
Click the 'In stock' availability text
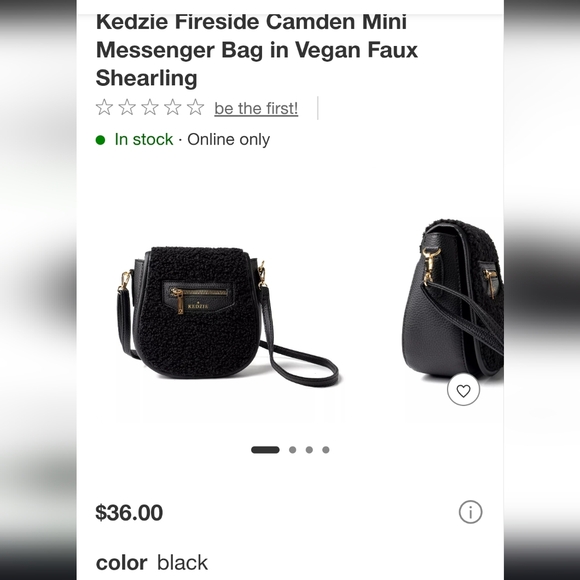[144, 139]
